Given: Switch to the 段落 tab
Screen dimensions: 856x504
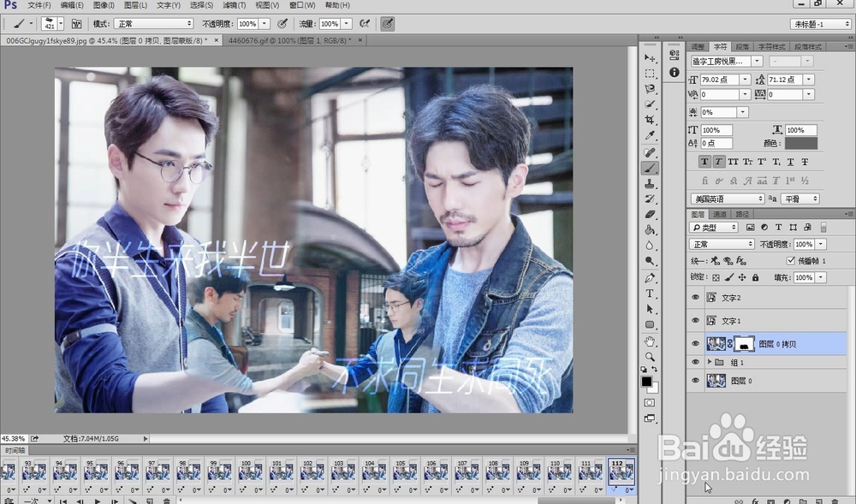Looking at the screenshot, I should pos(742,47).
